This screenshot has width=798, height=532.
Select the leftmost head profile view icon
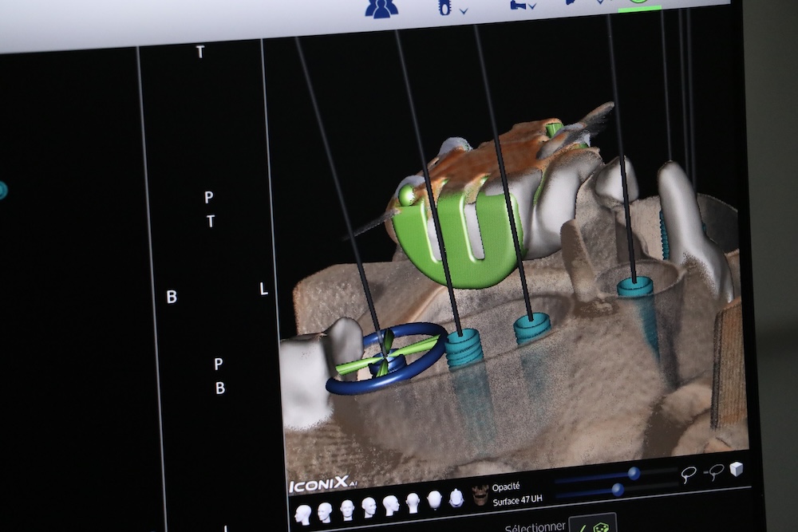coord(302,514)
